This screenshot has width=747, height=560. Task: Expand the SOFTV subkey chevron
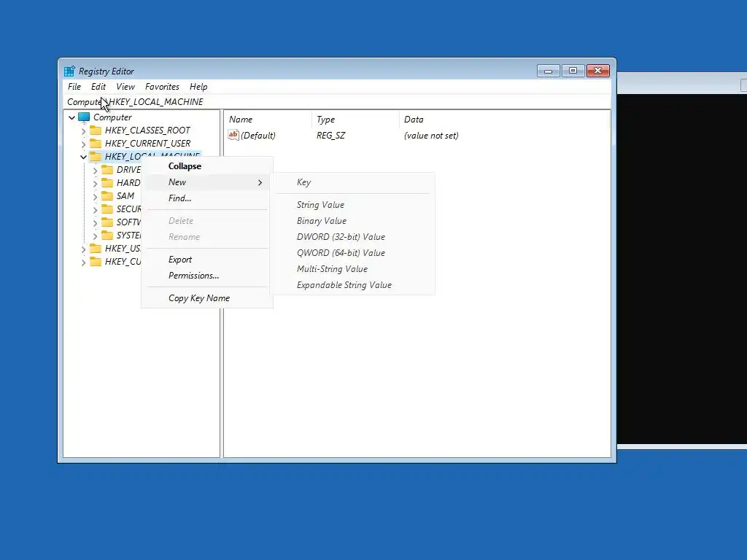tap(96, 222)
